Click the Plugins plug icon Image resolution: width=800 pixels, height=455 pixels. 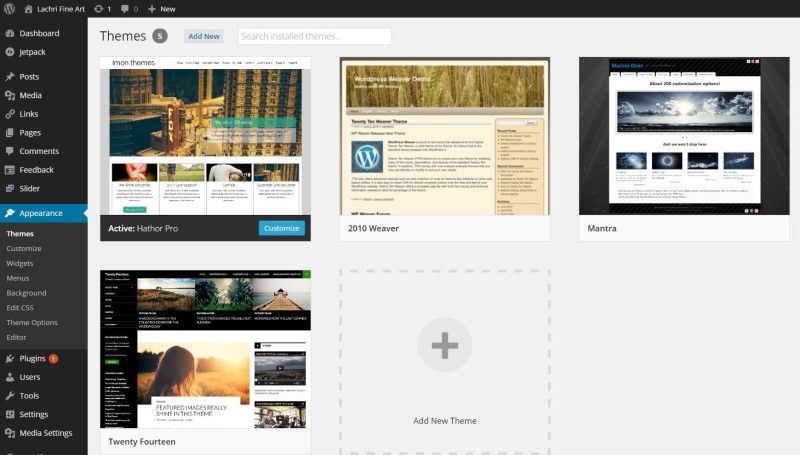tap(10, 359)
